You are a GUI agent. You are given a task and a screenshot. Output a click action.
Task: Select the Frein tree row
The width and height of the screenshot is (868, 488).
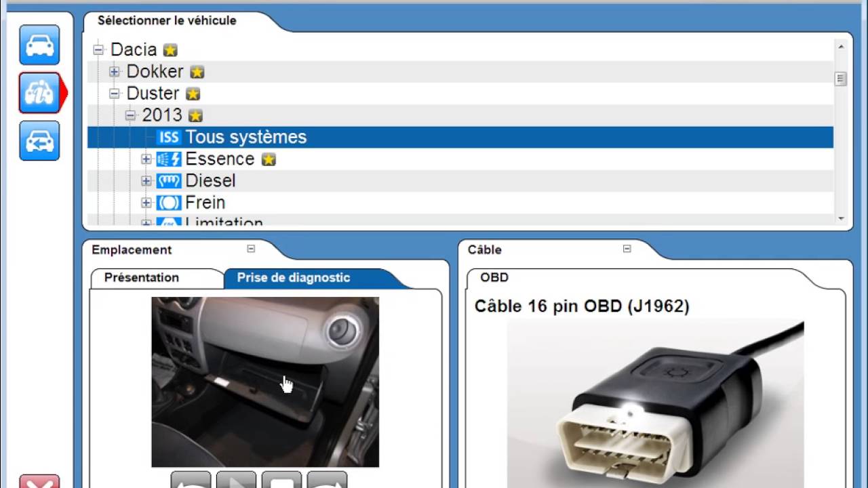(x=460, y=203)
